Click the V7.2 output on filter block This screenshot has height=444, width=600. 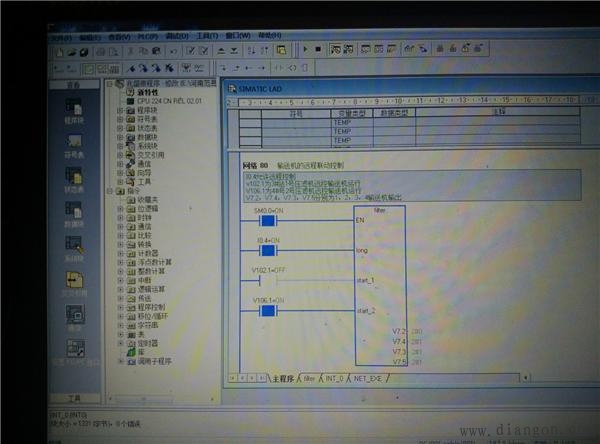click(399, 331)
